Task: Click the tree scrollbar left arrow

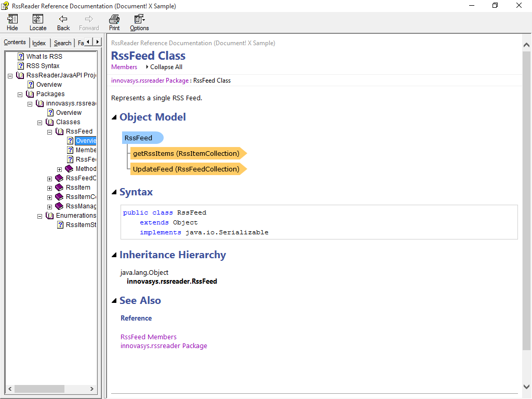Action: pos(10,389)
